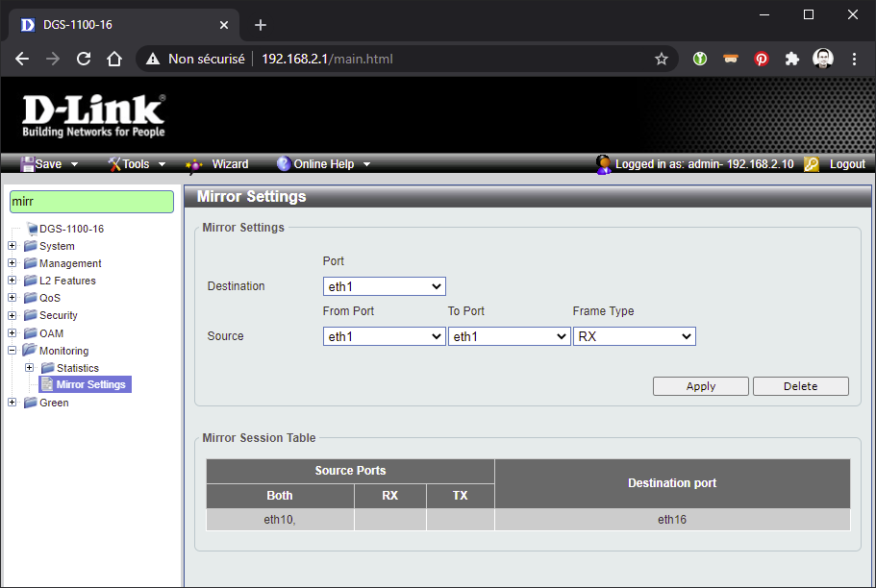
Task: Collapse the Monitoring tree node
Action: [x=12, y=351]
